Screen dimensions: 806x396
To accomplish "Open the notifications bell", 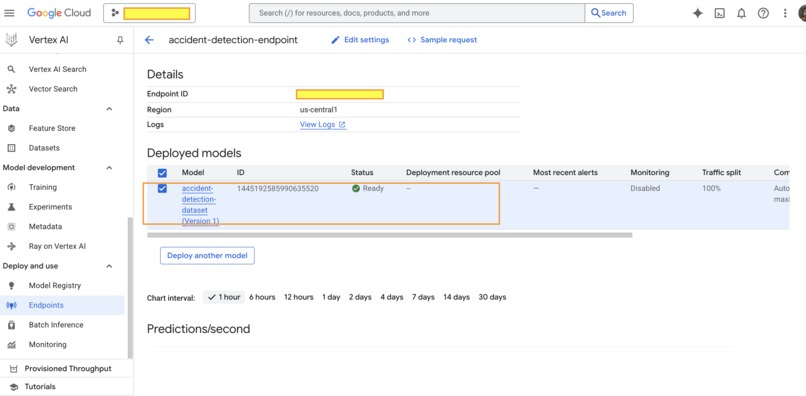I will 741,13.
